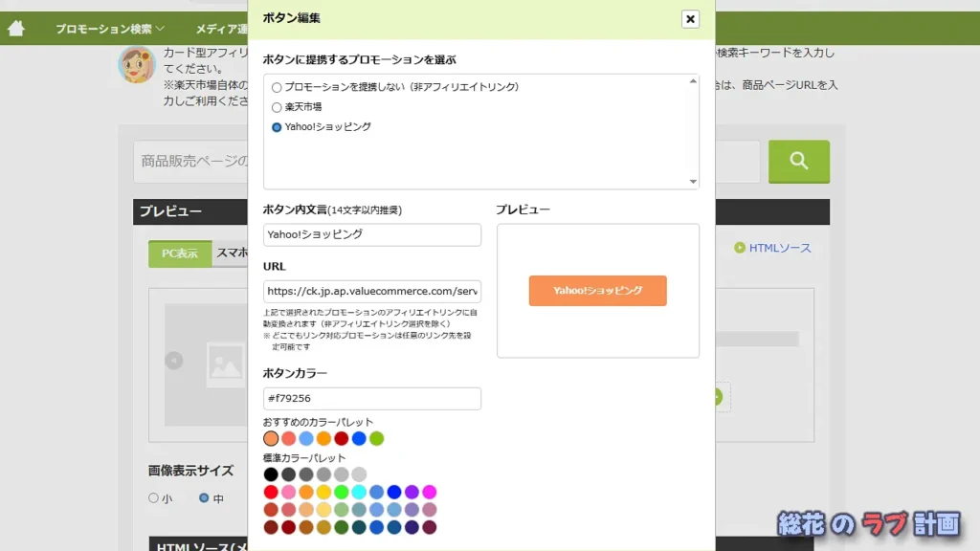Image resolution: width=980 pixels, height=551 pixels.
Task: Choose 小 image display size
Action: click(x=153, y=497)
